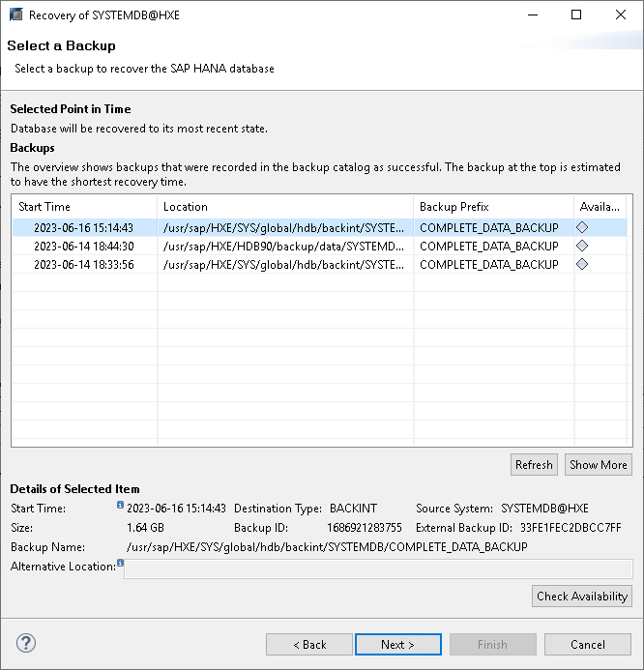Select backup row 2023-06-14 18:44:30

tap(320, 247)
